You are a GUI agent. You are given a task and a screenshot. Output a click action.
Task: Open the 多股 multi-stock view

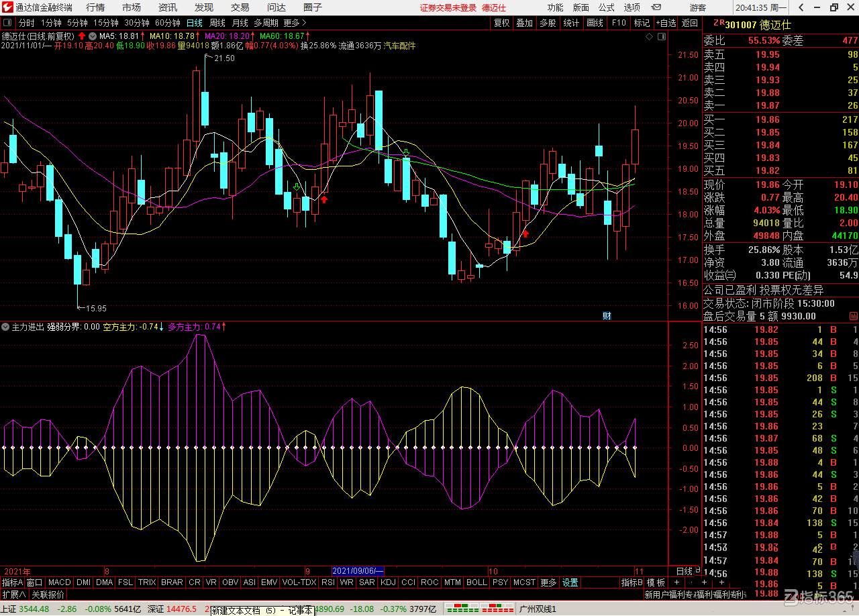pyautogui.click(x=548, y=23)
